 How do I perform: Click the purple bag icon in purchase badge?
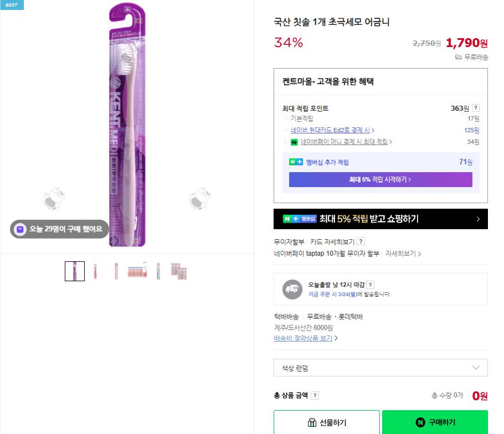[x=20, y=229]
